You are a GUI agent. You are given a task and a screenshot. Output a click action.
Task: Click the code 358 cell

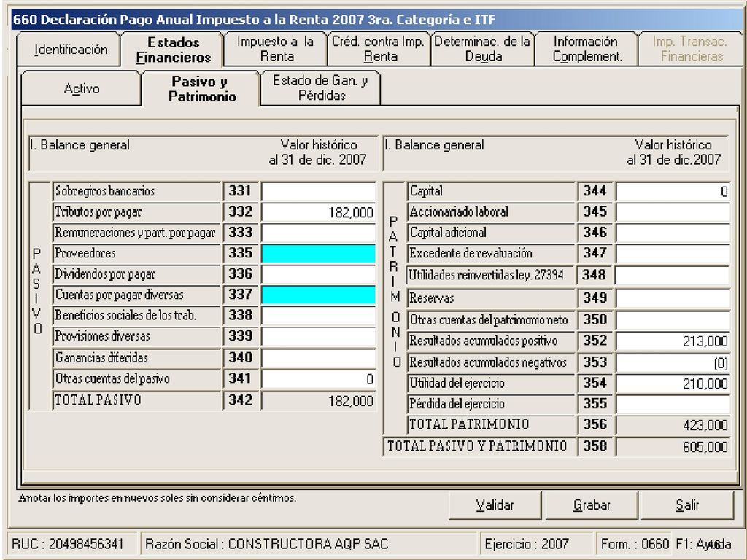(x=595, y=447)
